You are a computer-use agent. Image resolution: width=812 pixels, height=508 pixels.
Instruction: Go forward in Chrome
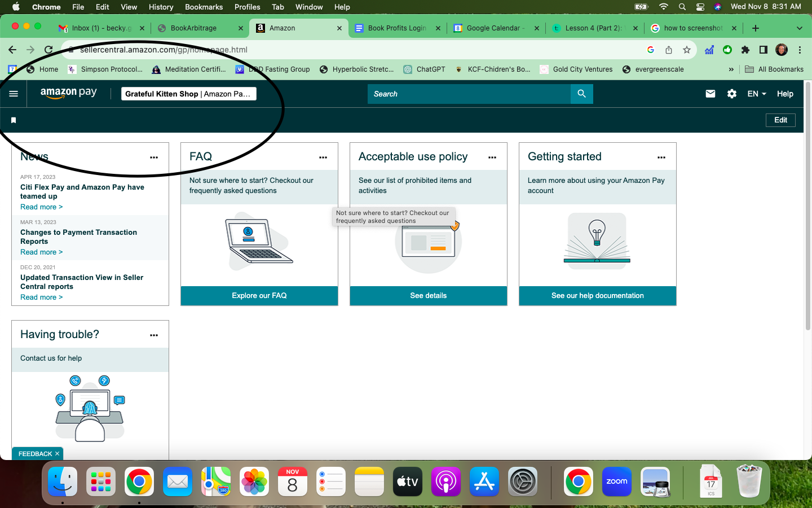30,50
